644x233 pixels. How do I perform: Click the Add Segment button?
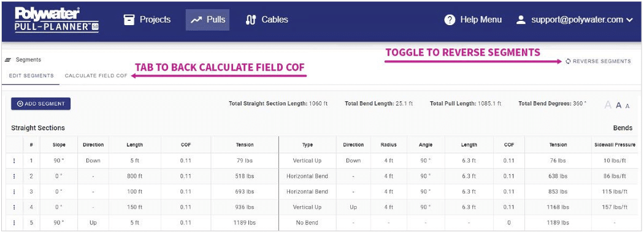click(40, 104)
